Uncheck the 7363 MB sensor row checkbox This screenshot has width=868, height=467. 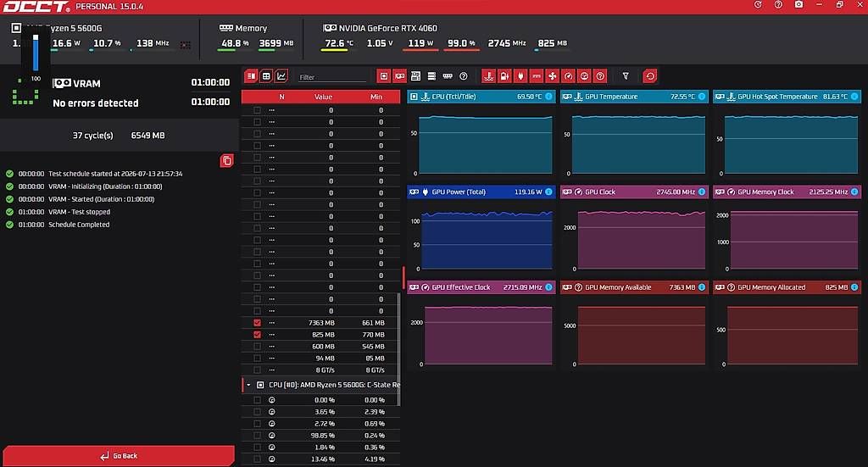pyautogui.click(x=257, y=323)
